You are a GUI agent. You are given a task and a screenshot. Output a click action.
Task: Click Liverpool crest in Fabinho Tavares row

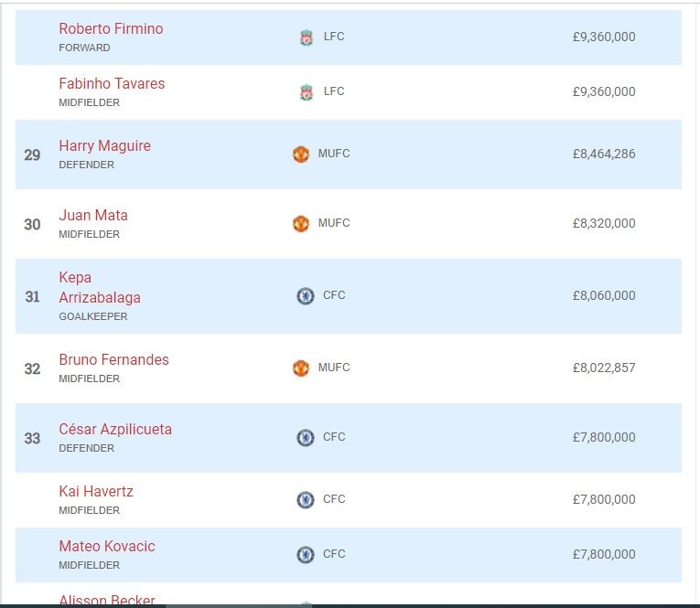[x=307, y=92]
